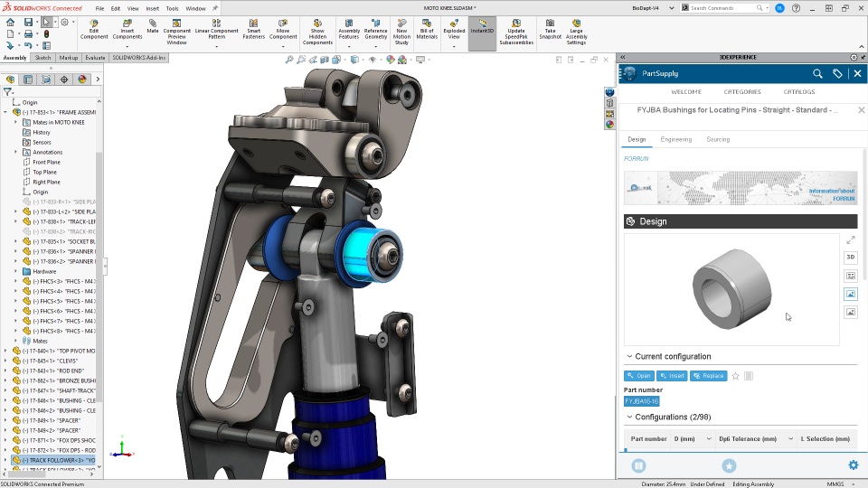This screenshot has width=868, height=488.
Task: Expand Mates in MOTO KNEE
Action: coord(15,122)
